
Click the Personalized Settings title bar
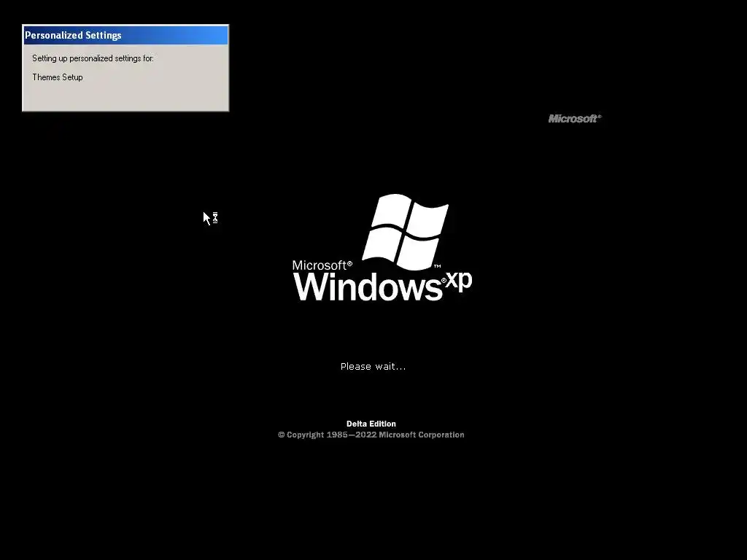click(125, 35)
